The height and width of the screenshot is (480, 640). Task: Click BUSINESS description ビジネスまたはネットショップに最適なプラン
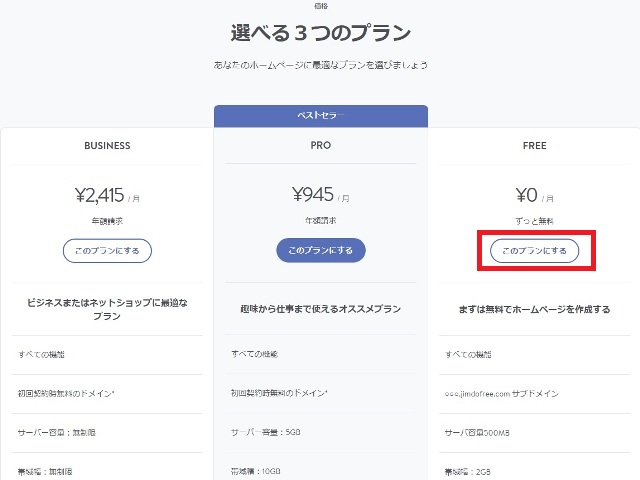pos(107,308)
